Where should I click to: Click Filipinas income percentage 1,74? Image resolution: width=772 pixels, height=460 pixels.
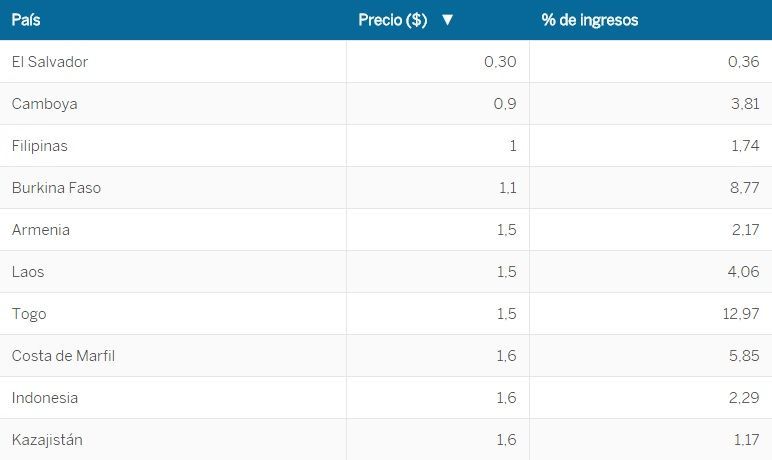744,146
